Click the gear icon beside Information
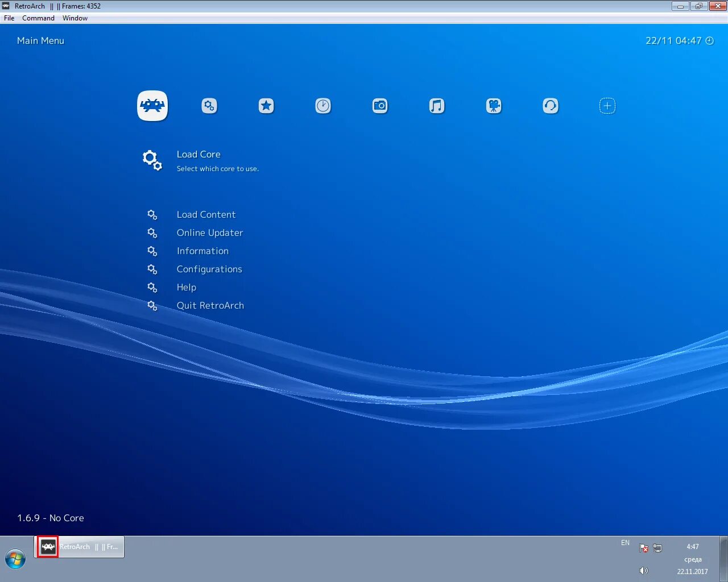This screenshot has height=582, width=728. click(152, 251)
